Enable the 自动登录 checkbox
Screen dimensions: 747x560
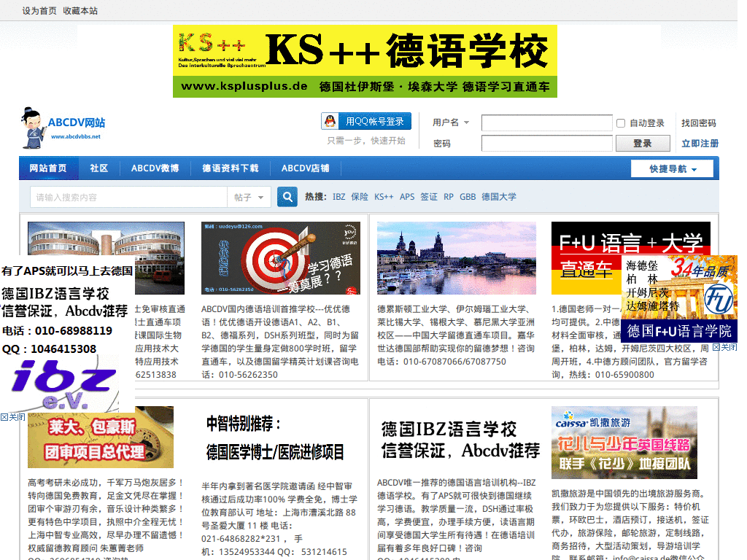point(621,123)
